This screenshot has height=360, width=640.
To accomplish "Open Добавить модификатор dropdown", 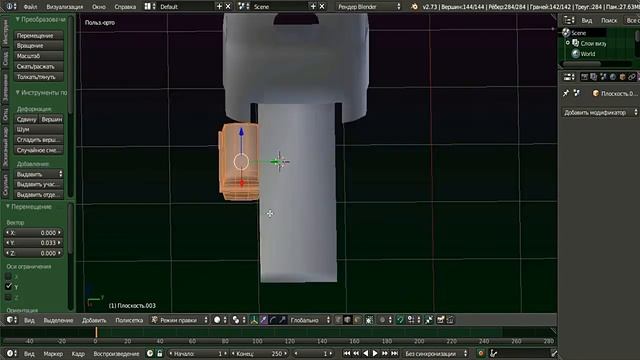I will pos(600,112).
